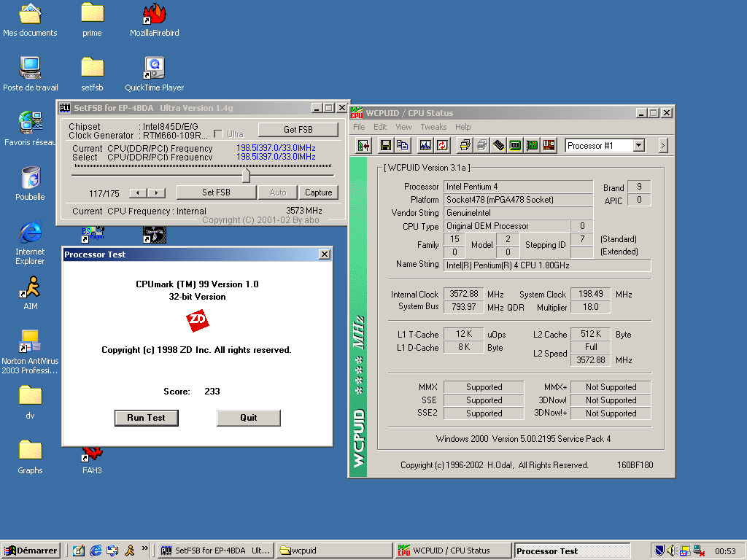Click Quit in Processor Test window
This screenshot has width=747, height=560.
(248, 418)
